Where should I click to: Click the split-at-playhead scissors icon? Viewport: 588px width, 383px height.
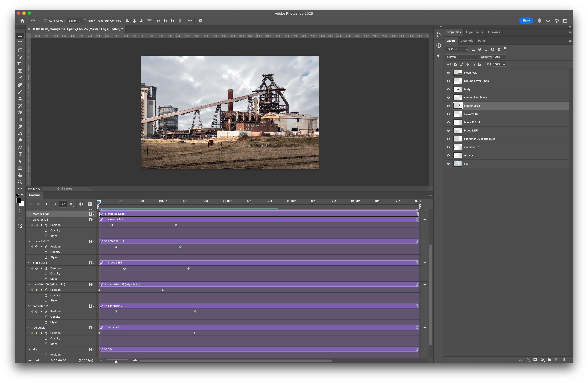point(81,204)
